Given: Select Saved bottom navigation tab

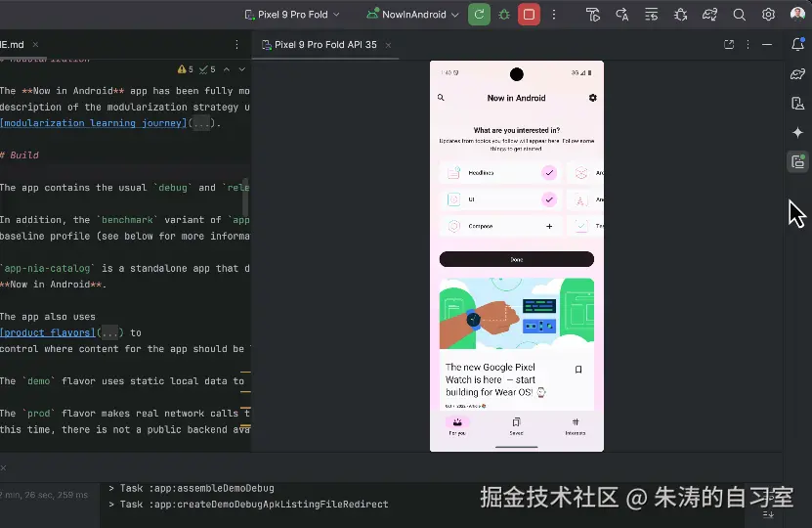Looking at the screenshot, I should pos(516,426).
